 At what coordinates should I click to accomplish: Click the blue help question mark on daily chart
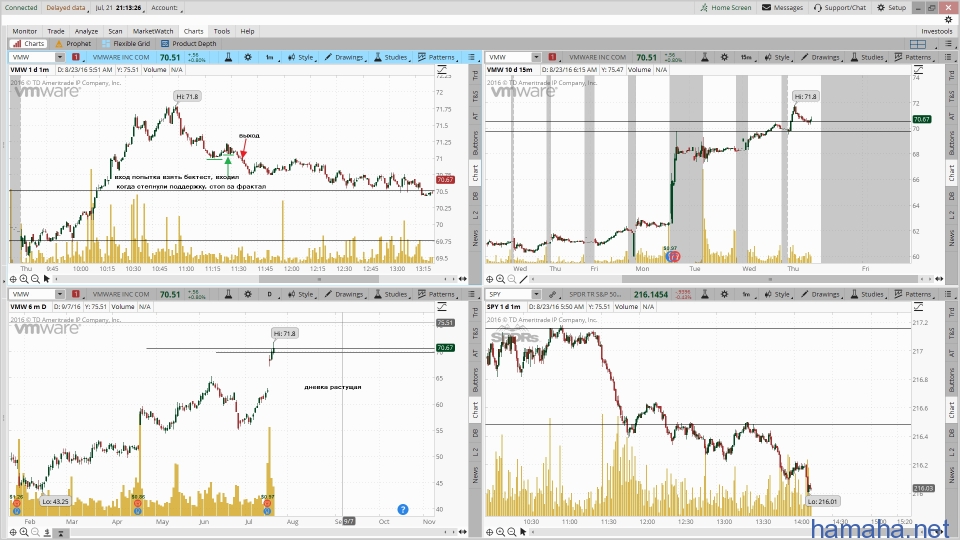403,509
